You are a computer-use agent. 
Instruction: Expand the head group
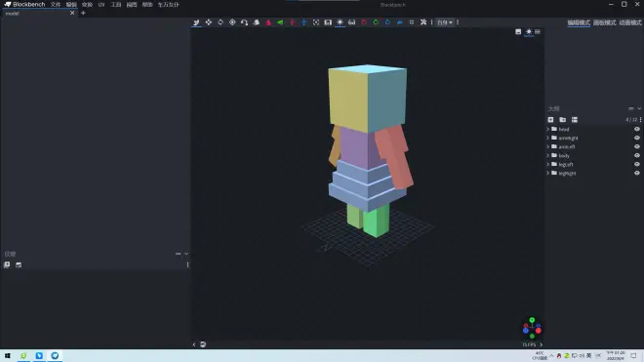tap(548, 129)
